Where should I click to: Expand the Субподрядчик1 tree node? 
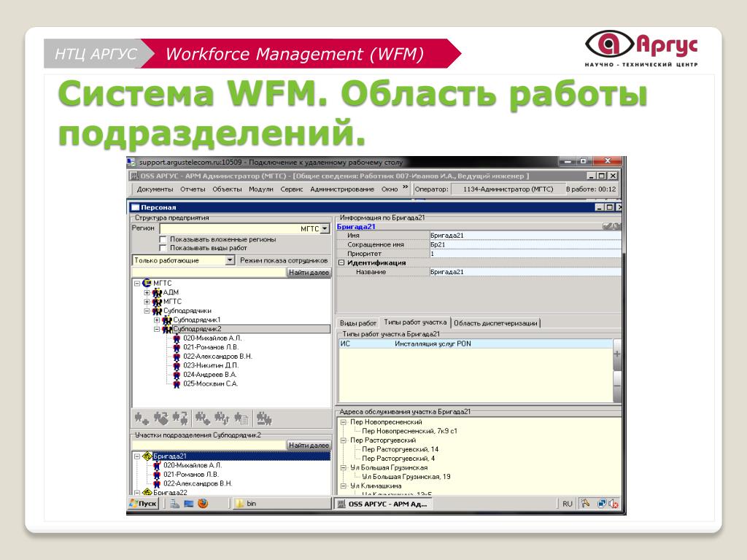click(157, 320)
